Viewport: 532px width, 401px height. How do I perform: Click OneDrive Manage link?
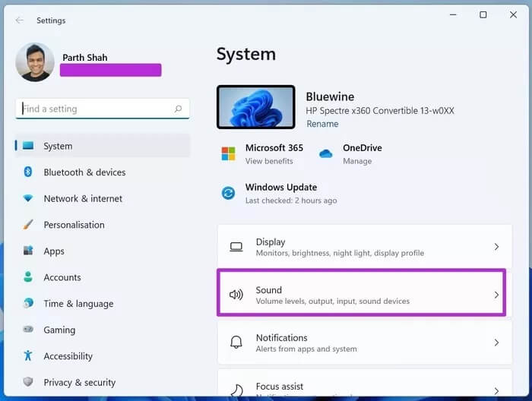point(357,161)
